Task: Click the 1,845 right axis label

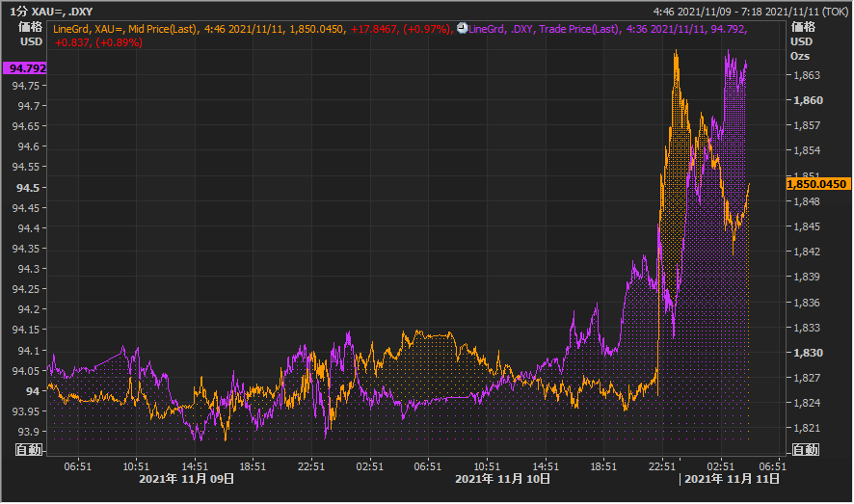Action: (x=807, y=226)
